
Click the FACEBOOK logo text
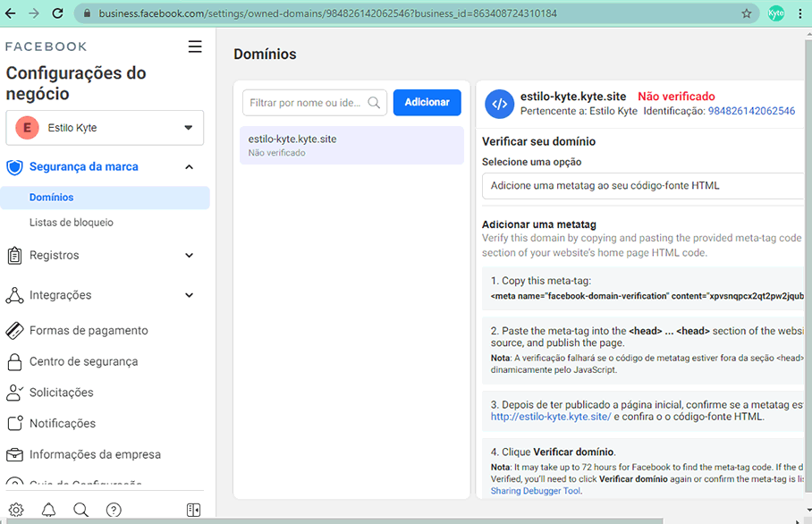point(47,46)
